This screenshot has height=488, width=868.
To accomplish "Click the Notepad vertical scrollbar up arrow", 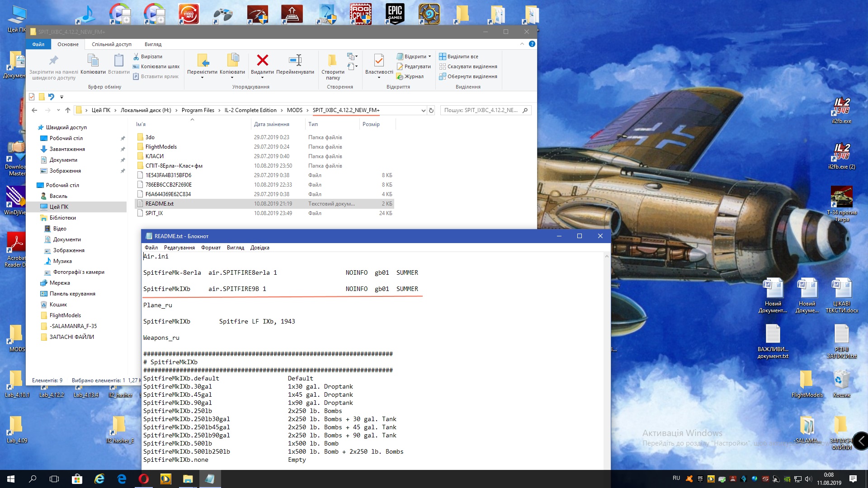I will [607, 256].
